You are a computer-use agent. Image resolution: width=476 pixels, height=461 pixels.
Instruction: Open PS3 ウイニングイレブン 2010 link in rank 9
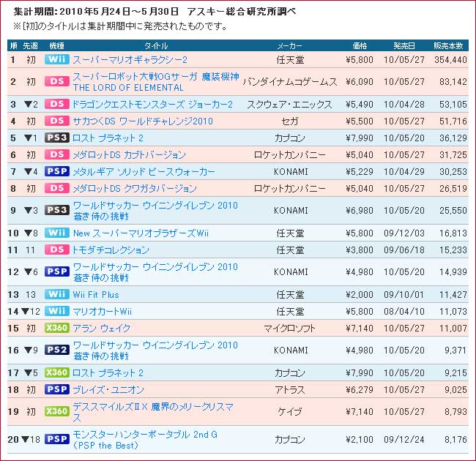click(x=155, y=211)
